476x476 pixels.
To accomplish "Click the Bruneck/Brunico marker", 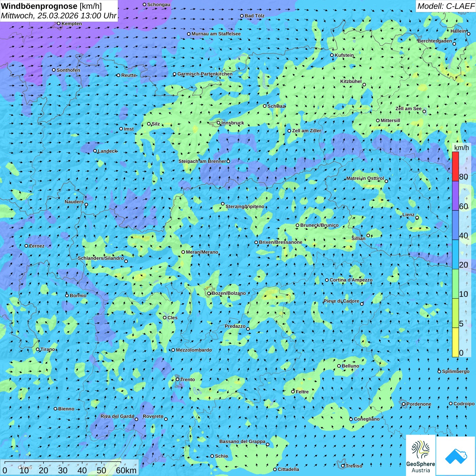I will click(x=297, y=225).
